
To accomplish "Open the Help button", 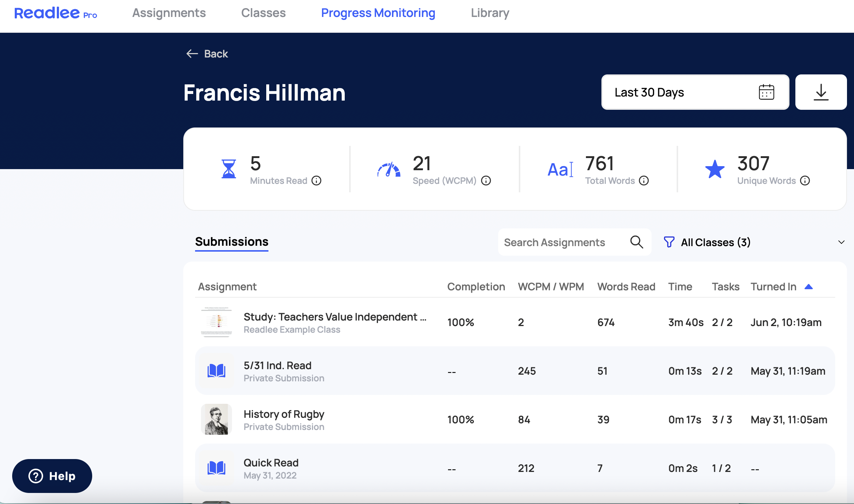I will tap(52, 476).
